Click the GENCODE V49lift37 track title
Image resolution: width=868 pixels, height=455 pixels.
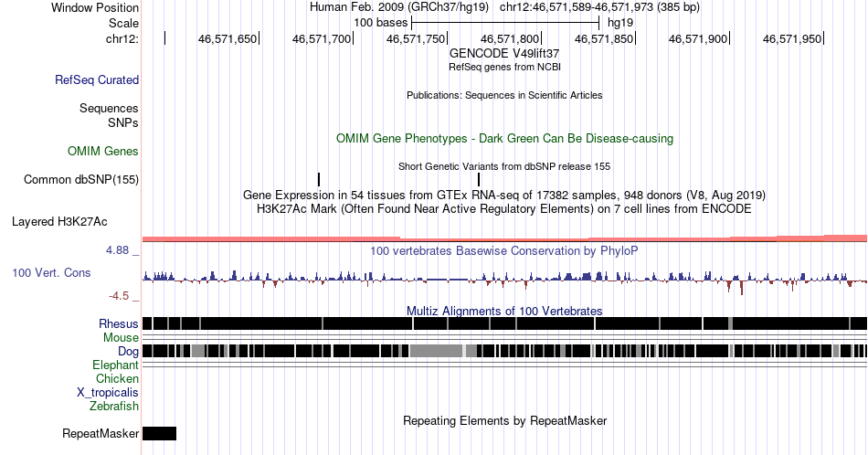click(504, 53)
